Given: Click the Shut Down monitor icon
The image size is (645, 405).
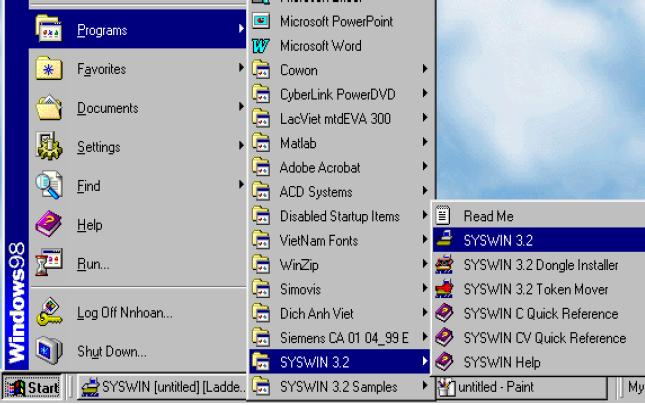Looking at the screenshot, I should click(49, 350).
